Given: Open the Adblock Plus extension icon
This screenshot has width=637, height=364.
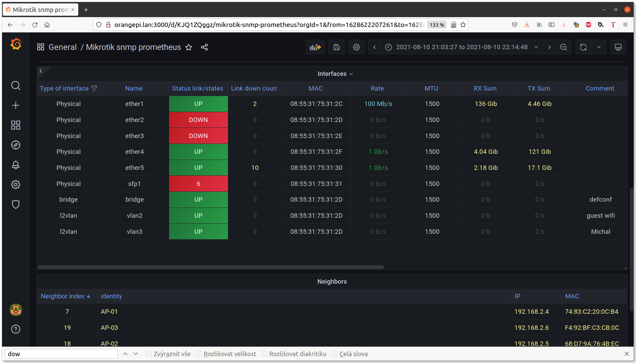Looking at the screenshot, I should [588, 25].
